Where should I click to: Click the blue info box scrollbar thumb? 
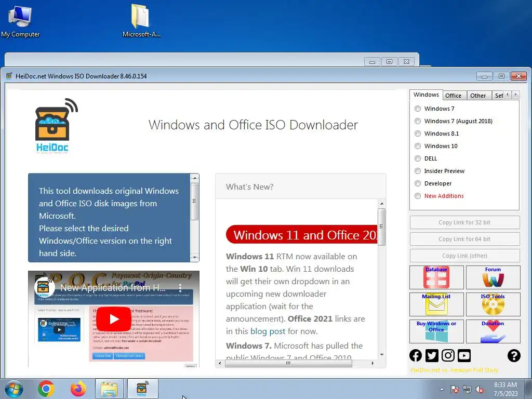click(194, 202)
